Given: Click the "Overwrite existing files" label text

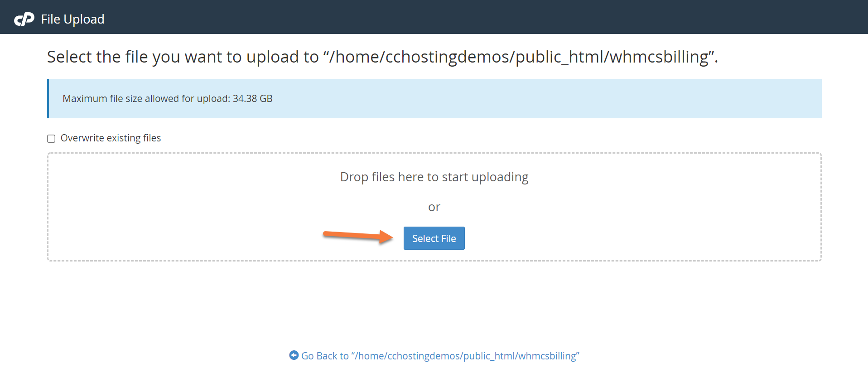Looking at the screenshot, I should click(x=111, y=138).
